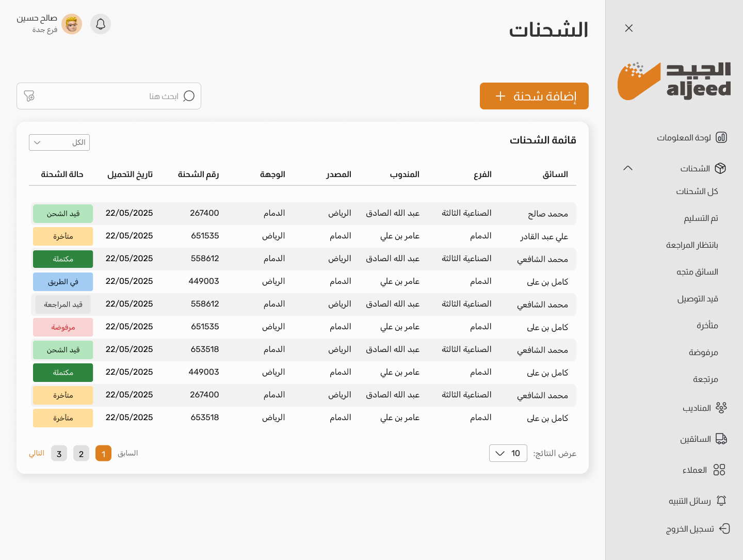
Task: Open السائقين drivers truck icon
Action: 721,439
